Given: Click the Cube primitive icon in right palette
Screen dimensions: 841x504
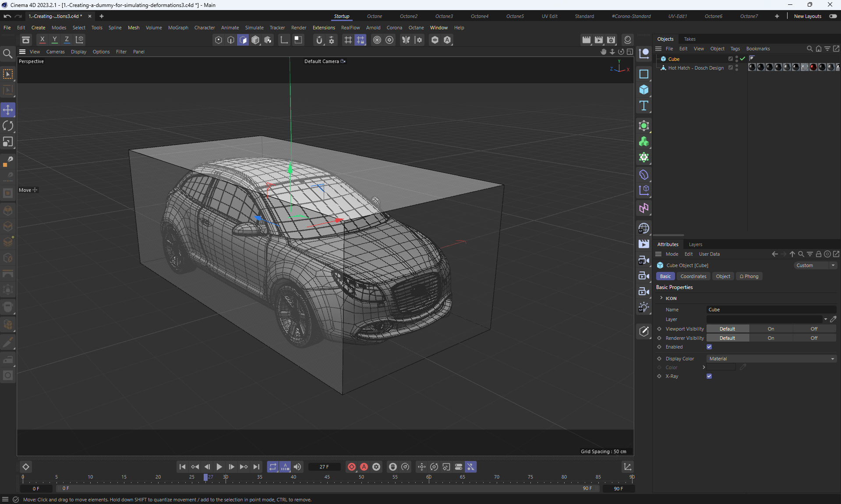Looking at the screenshot, I should pyautogui.click(x=643, y=90).
